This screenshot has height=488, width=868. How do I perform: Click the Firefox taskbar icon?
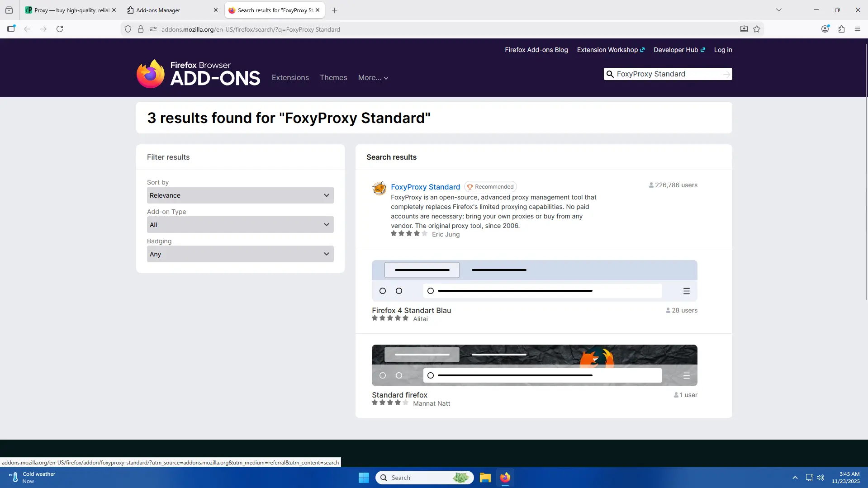(505, 478)
